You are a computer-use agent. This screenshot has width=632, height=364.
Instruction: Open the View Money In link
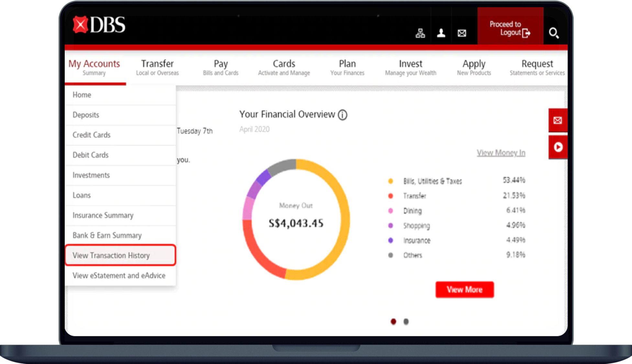(x=501, y=153)
